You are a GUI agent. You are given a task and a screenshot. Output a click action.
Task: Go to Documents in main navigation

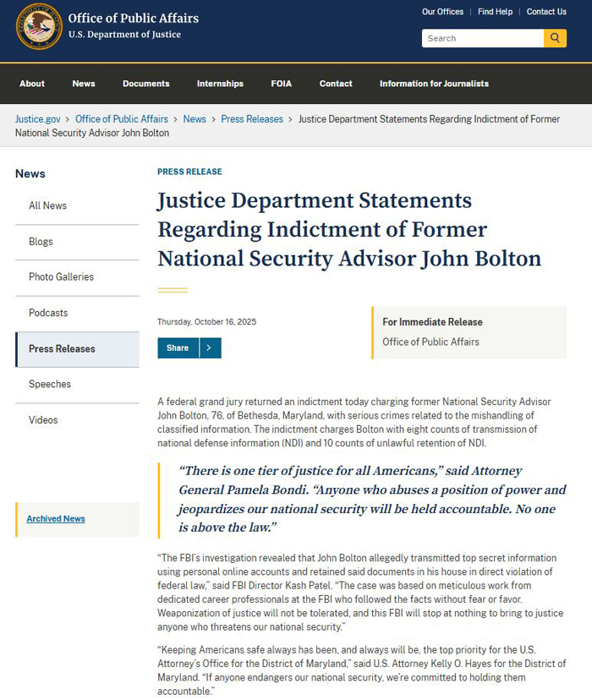coord(145,84)
